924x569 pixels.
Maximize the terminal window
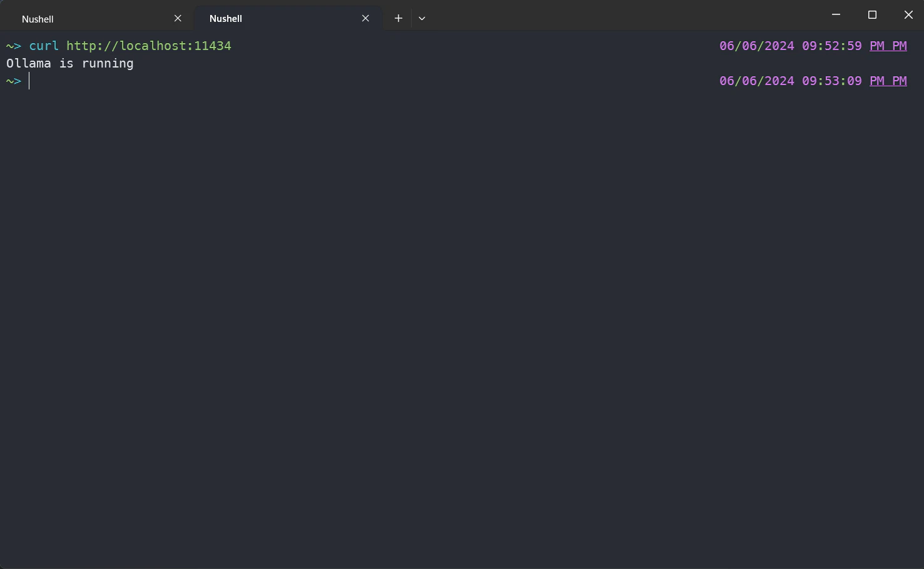point(872,14)
